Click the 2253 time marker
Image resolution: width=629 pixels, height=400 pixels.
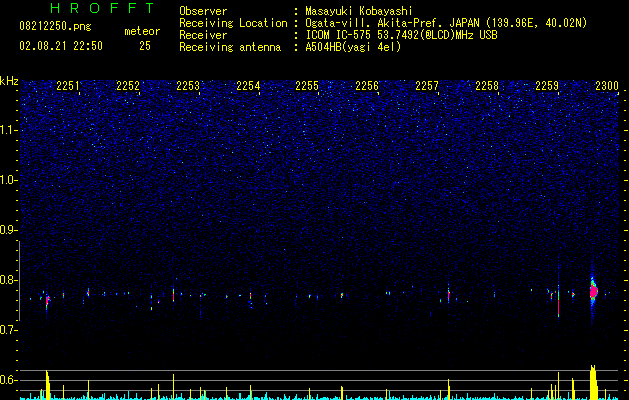click(188, 85)
